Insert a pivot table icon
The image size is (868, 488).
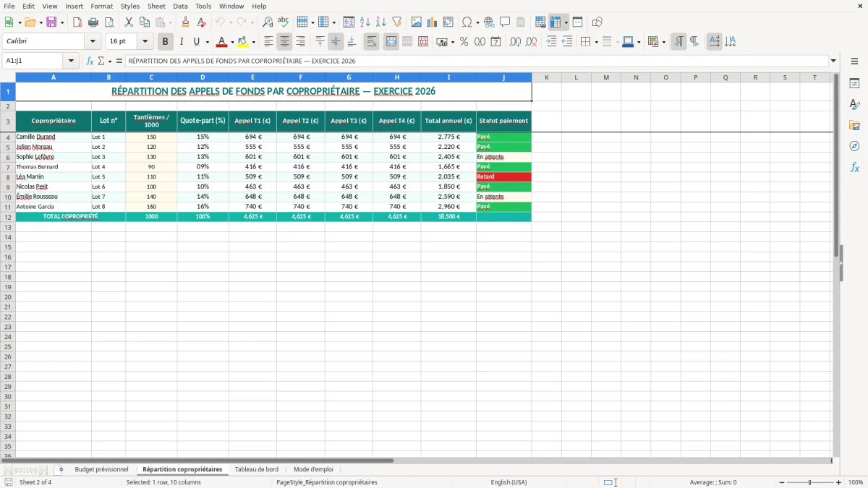point(448,22)
